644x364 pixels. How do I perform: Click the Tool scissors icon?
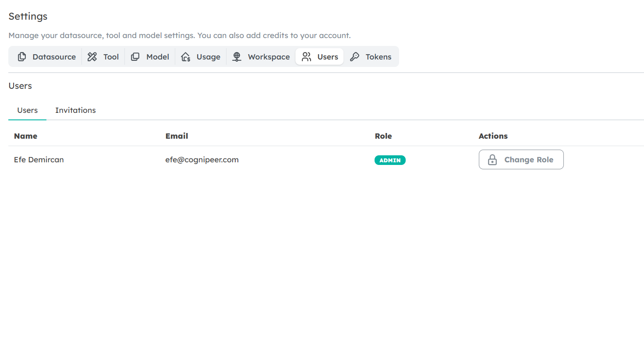tap(92, 56)
